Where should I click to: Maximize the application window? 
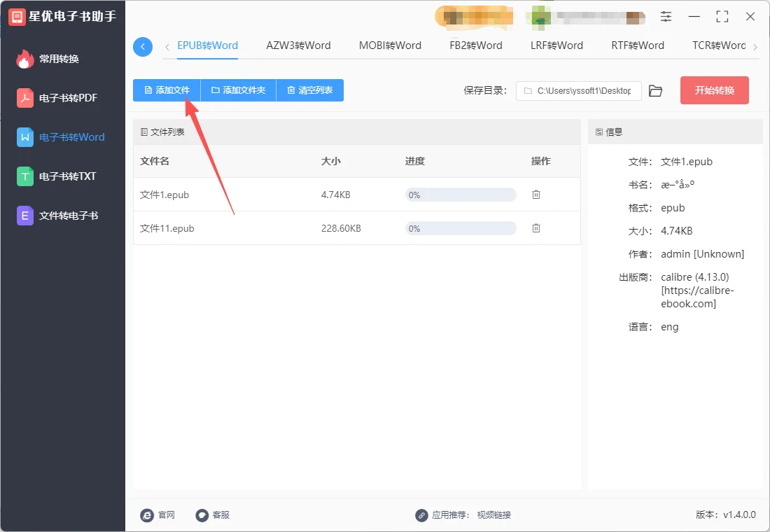pos(722,17)
